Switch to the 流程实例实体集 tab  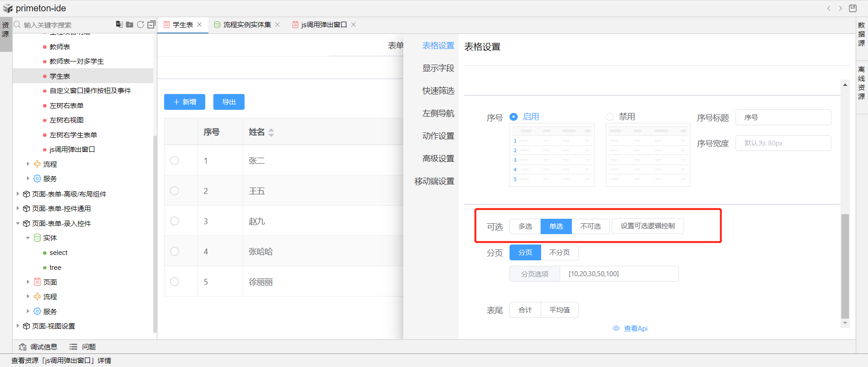point(247,24)
